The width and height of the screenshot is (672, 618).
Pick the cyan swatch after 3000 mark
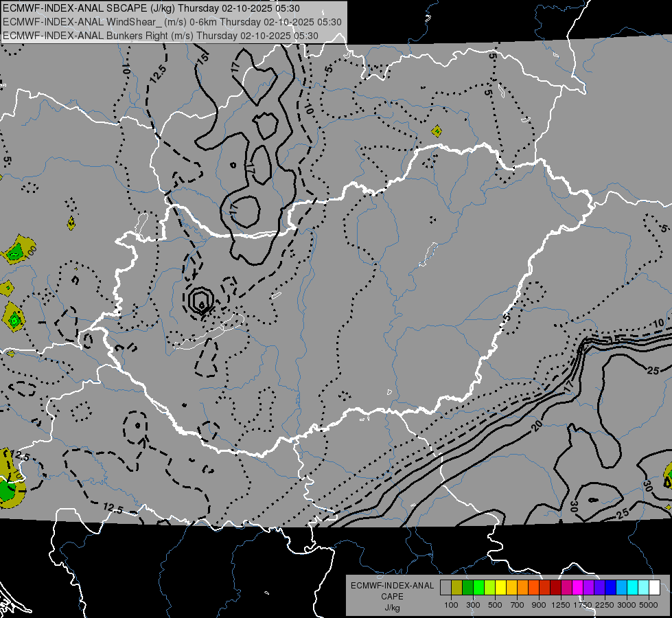(633, 587)
